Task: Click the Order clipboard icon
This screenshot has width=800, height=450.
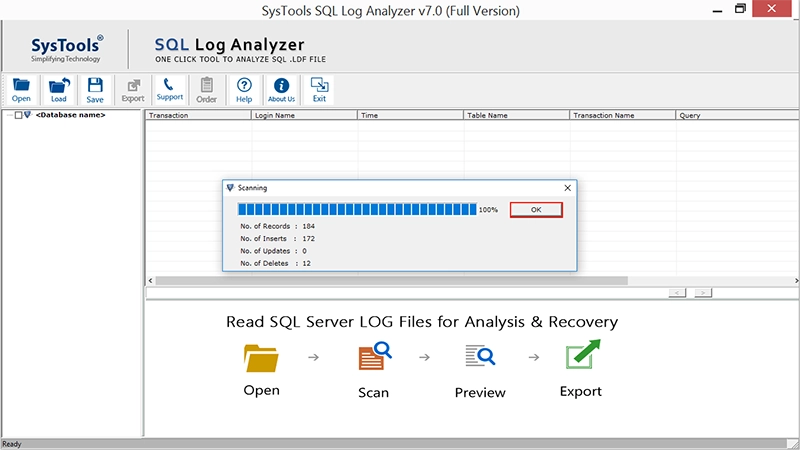Action: [207, 90]
